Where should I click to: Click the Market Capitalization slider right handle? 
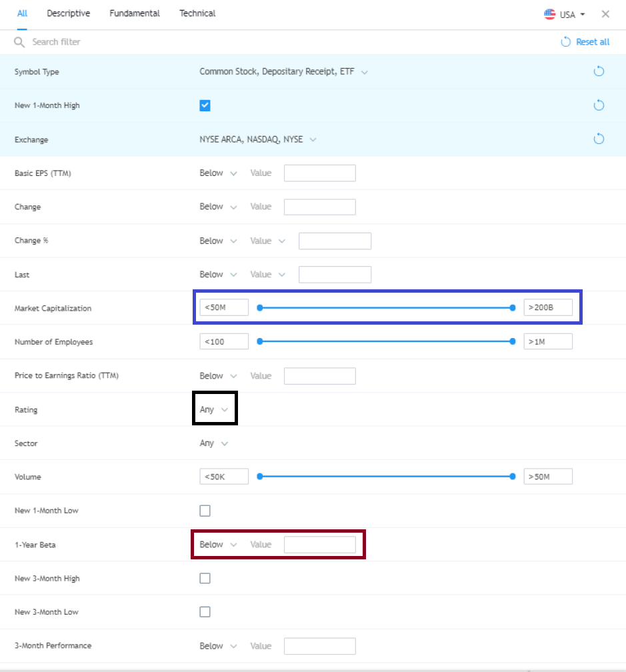(x=513, y=308)
